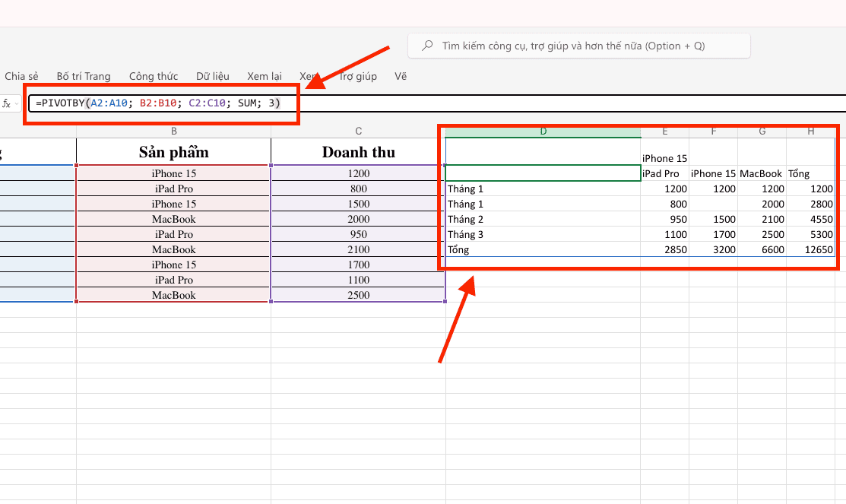
Task: Select the pivot total cell 2800
Action: [810, 204]
